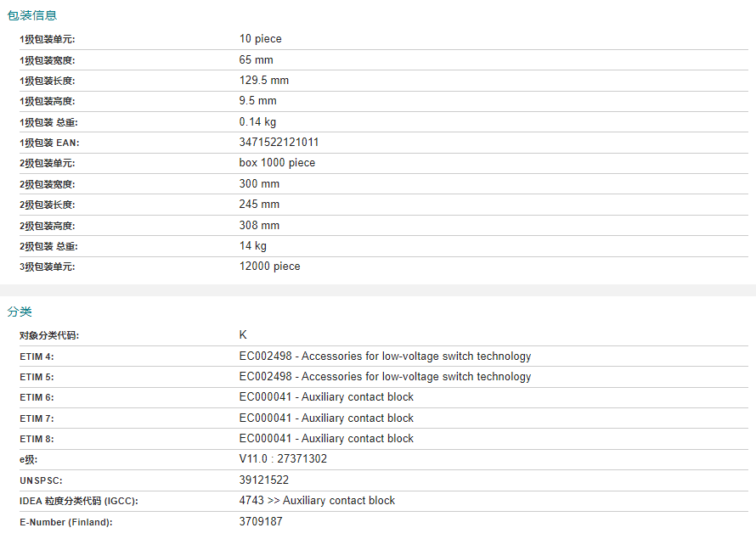This screenshot has width=756, height=539.
Task: Click the 2级包装高度 label
Action: point(48,226)
